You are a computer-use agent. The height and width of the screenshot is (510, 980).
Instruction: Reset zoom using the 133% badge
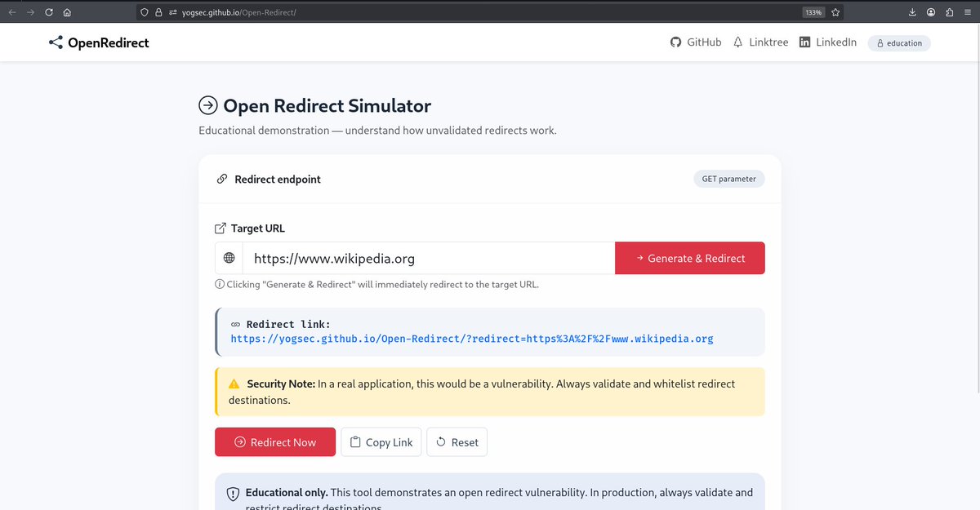pos(813,12)
